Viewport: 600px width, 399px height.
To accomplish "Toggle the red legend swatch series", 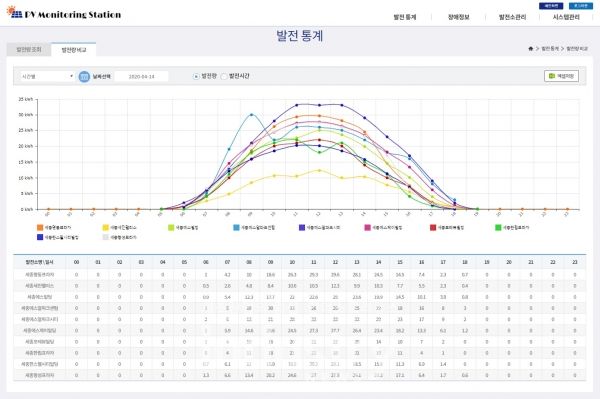I will (433, 228).
